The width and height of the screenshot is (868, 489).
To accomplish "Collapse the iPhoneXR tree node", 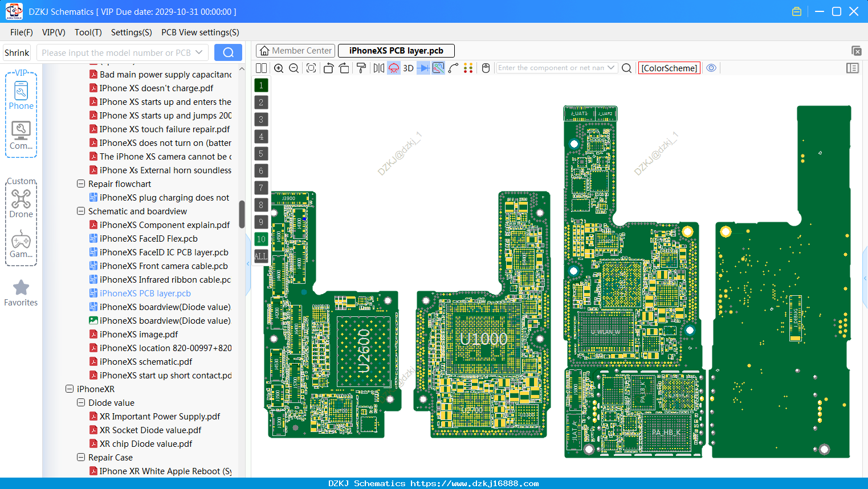I will tap(70, 389).
